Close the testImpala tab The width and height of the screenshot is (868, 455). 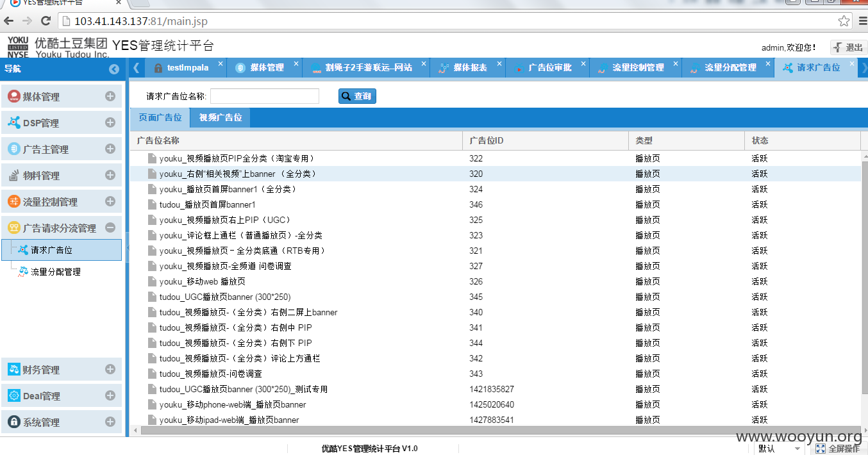pos(221,63)
